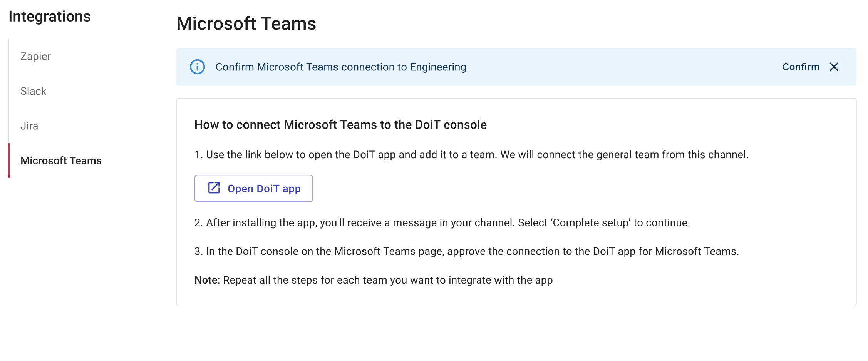Tap the info badge beside the confirmation message
This screenshot has height=361, width=868.
tap(197, 67)
